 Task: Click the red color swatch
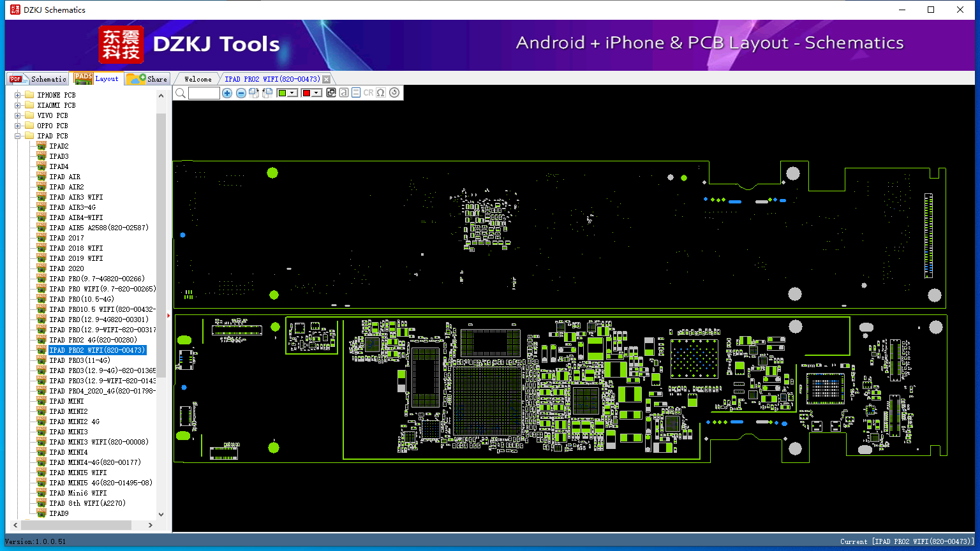tap(306, 93)
